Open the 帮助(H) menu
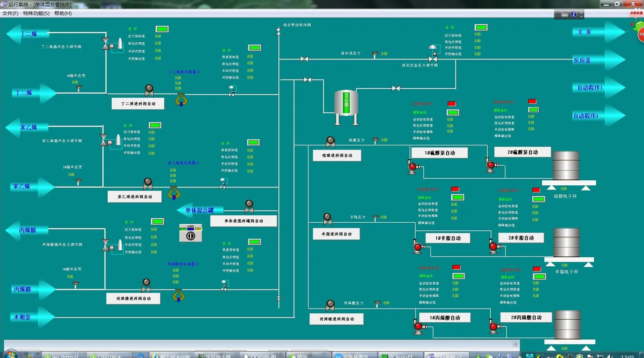 coord(63,13)
